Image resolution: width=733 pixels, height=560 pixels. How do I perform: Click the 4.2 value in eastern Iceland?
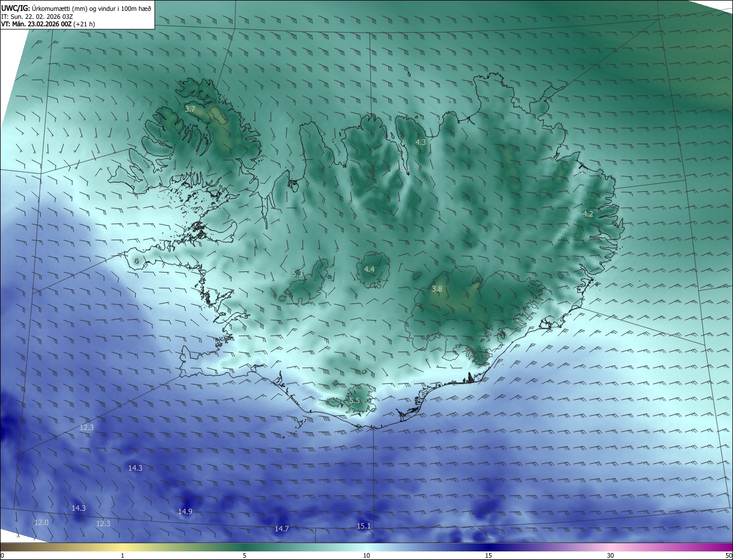[588, 214]
